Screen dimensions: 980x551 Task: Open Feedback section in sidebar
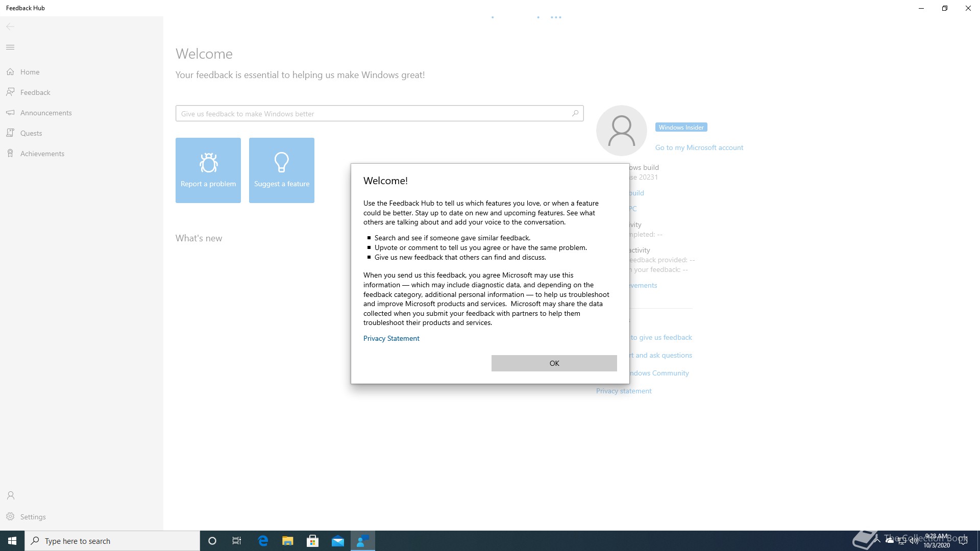coord(82,92)
